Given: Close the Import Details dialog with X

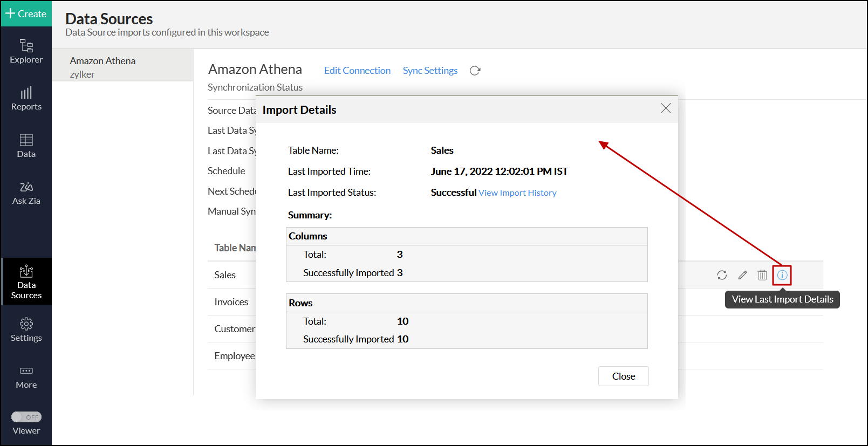Looking at the screenshot, I should 666,108.
